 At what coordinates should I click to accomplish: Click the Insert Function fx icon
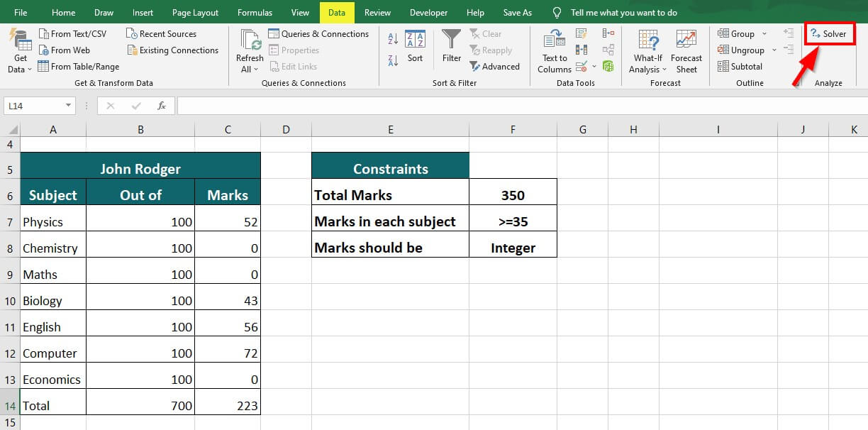coord(162,106)
